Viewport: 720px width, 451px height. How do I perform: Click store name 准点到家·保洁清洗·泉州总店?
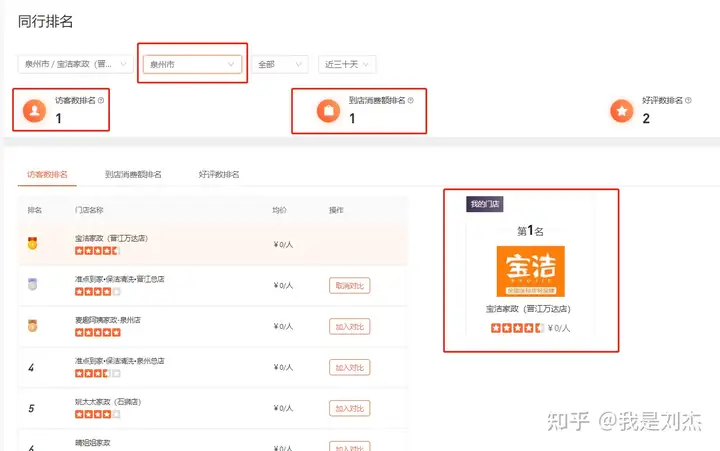pos(119,361)
